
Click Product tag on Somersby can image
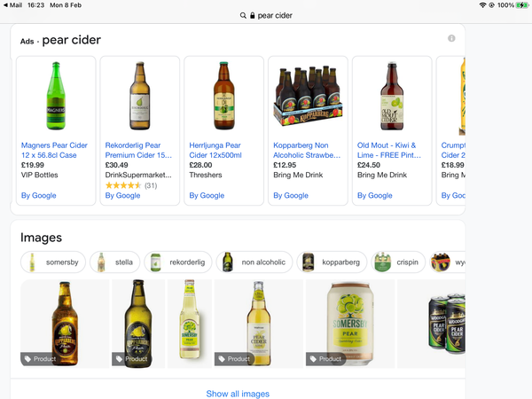coord(325,359)
